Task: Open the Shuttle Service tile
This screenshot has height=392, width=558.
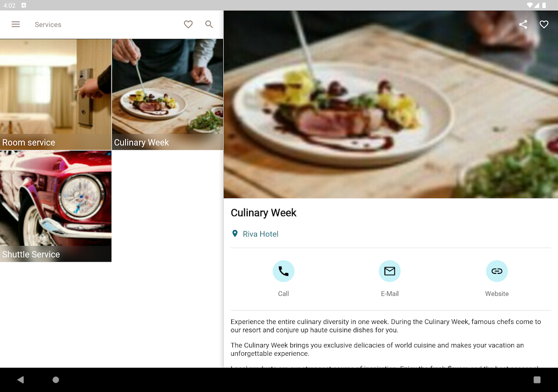Action: click(x=55, y=206)
